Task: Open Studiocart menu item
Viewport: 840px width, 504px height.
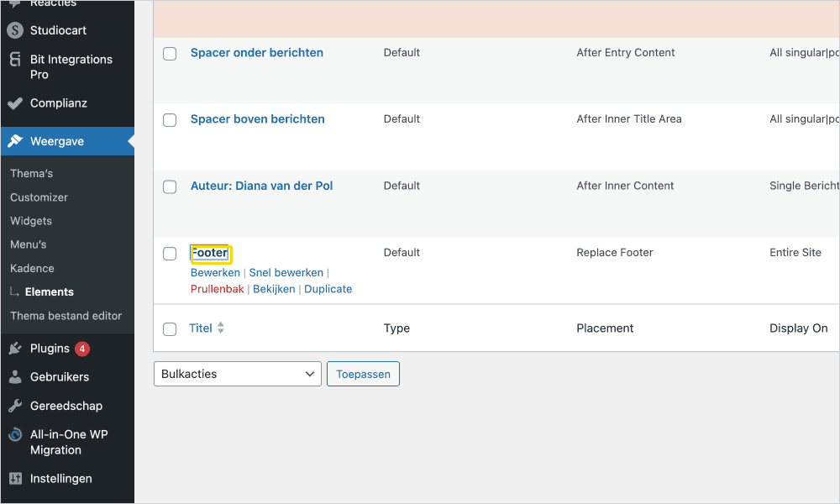Action: 58,30
